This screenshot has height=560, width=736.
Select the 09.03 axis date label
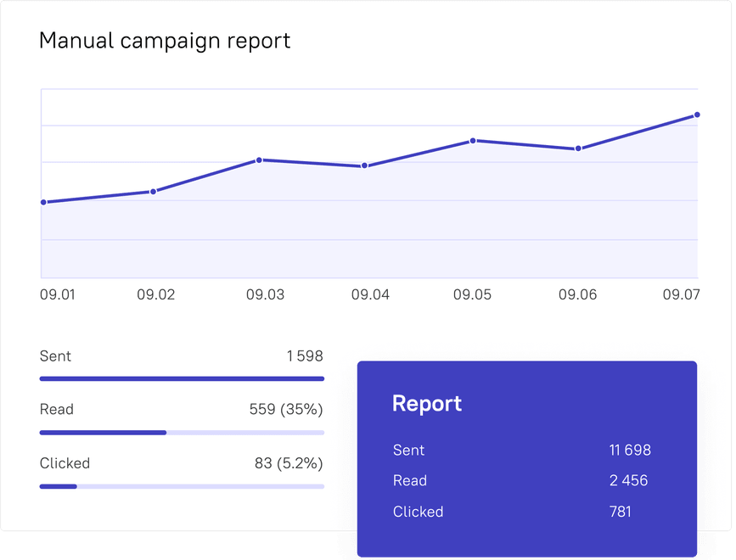pyautogui.click(x=265, y=294)
